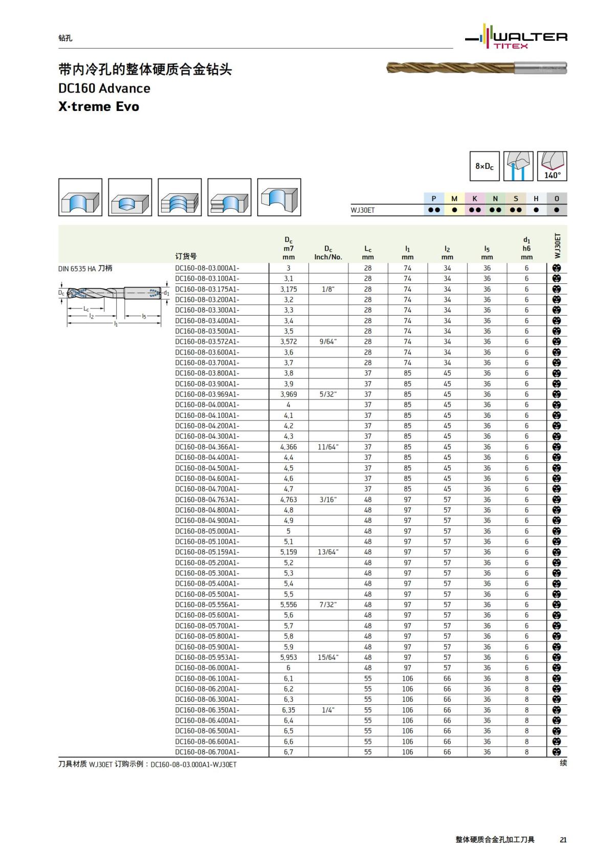This screenshot has width=614, height=868.
Task: Click order number DC160-08-06.700A1-
Action: [207, 752]
